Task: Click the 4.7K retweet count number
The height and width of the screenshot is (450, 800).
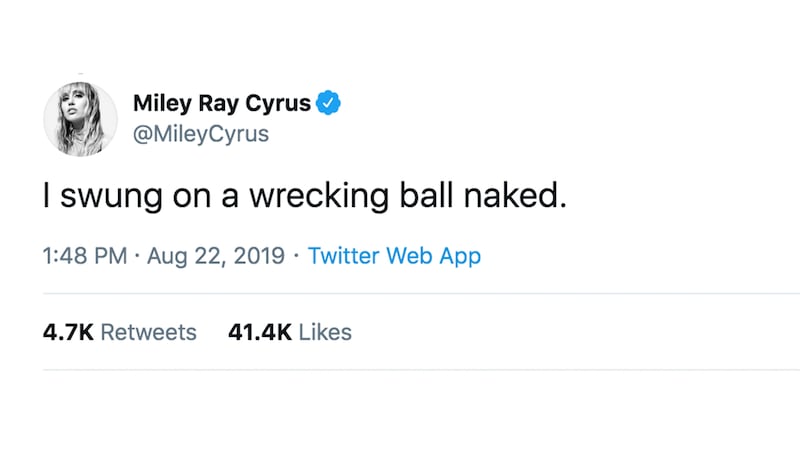Action: 68,332
